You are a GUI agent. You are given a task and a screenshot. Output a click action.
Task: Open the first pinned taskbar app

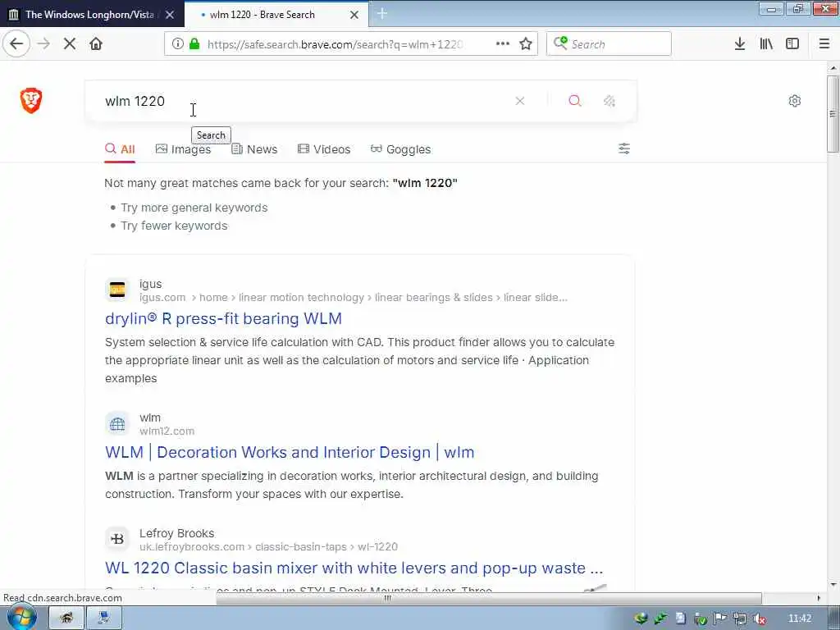66,619
